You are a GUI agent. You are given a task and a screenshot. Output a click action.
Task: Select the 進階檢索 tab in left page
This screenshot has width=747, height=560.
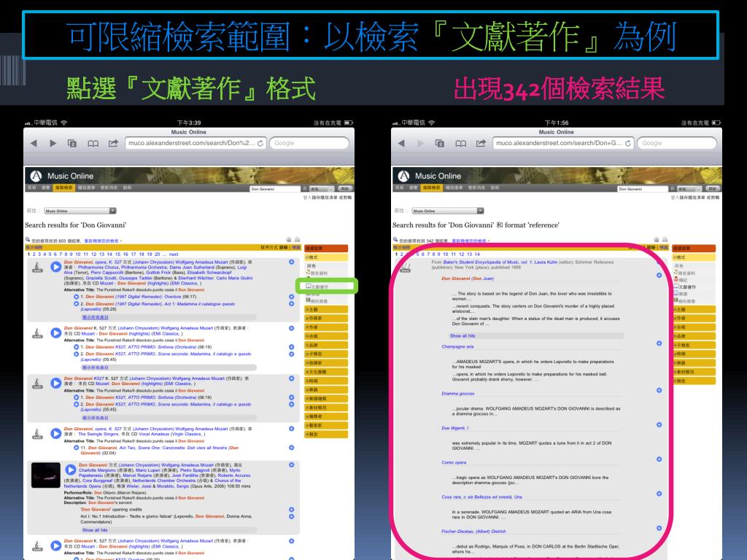pyautogui.click(x=63, y=188)
